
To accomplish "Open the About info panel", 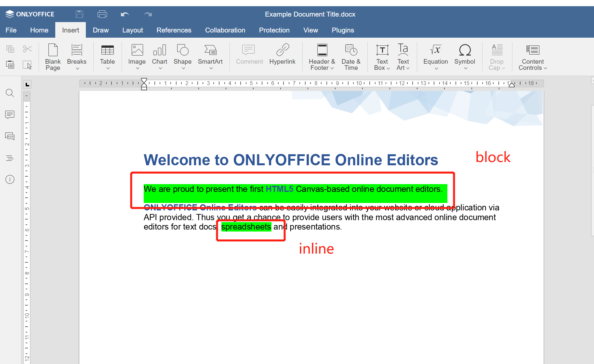I will point(10,179).
